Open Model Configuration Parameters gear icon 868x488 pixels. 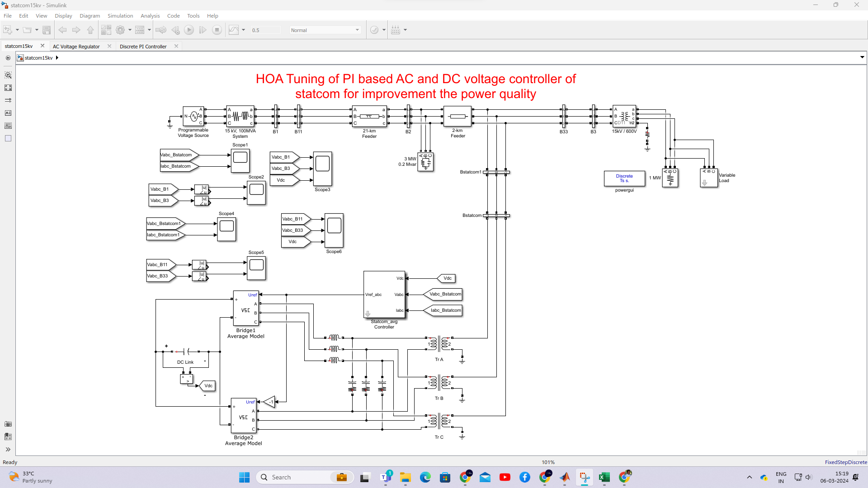(121, 30)
